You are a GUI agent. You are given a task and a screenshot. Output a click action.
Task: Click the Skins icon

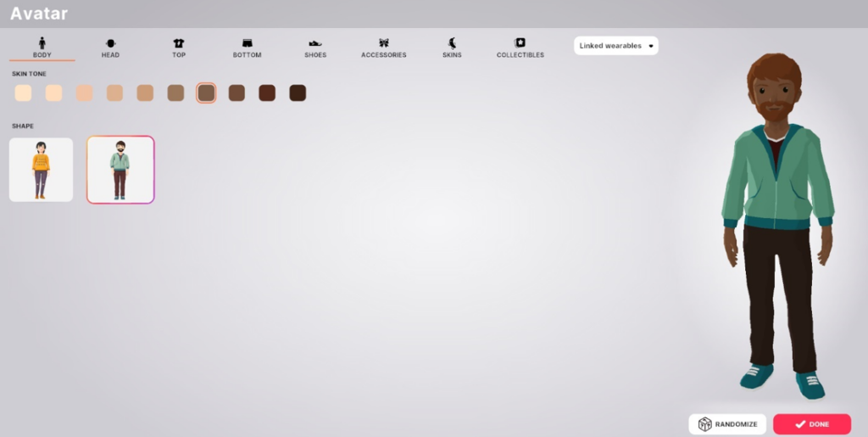point(452,43)
